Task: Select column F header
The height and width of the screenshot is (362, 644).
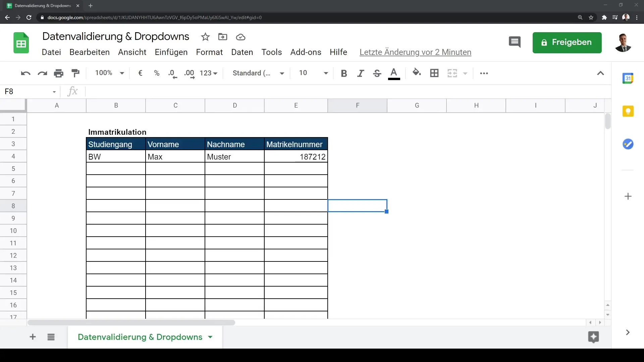Action: [357, 106]
